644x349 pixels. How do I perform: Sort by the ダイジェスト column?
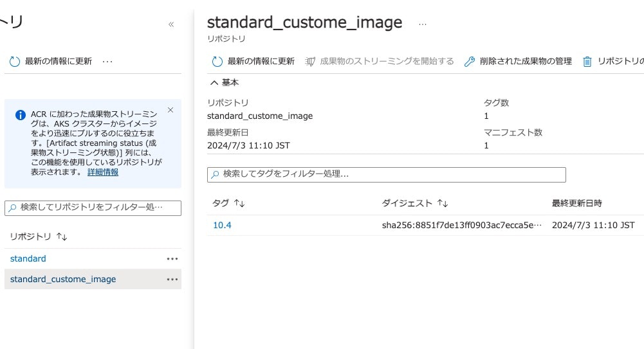[415, 203]
